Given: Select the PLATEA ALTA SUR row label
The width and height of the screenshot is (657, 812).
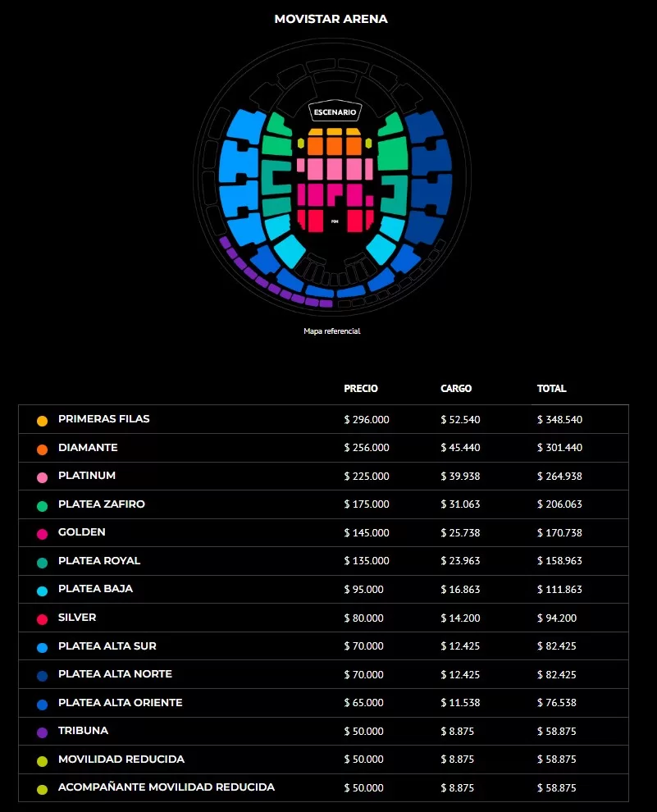Looking at the screenshot, I should coord(107,646).
